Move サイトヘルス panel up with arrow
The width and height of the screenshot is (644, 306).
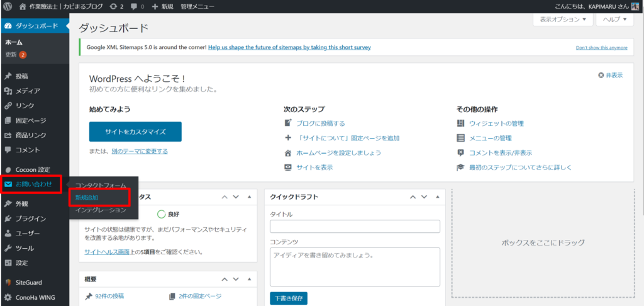[225, 197]
